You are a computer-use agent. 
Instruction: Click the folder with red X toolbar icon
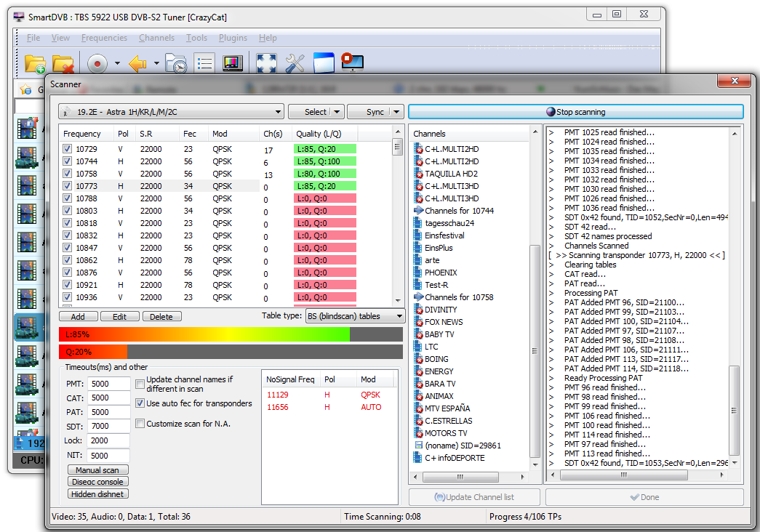pos(63,63)
